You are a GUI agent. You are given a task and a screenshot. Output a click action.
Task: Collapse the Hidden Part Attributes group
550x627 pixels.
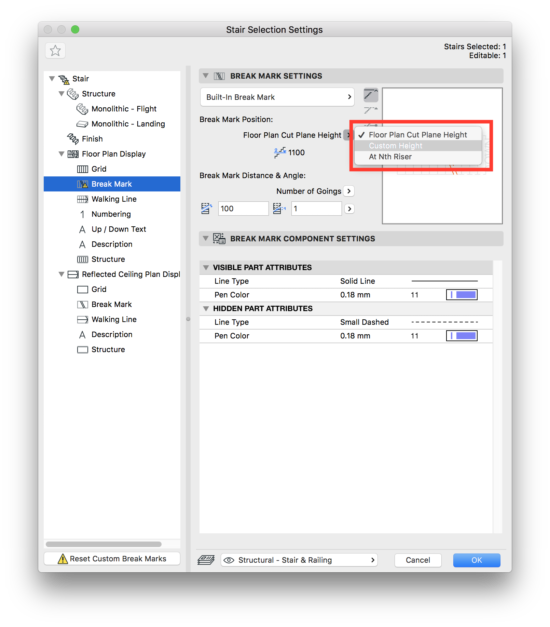[x=206, y=308]
